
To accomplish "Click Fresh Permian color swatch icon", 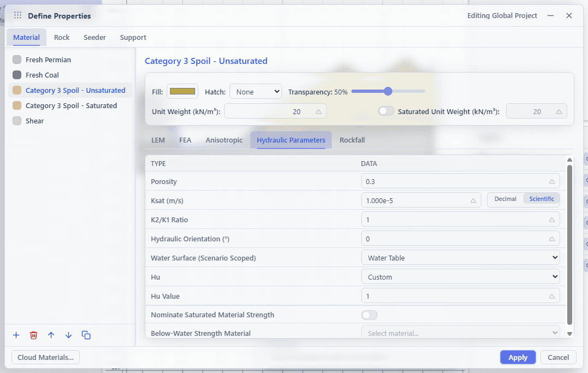I will (17, 60).
